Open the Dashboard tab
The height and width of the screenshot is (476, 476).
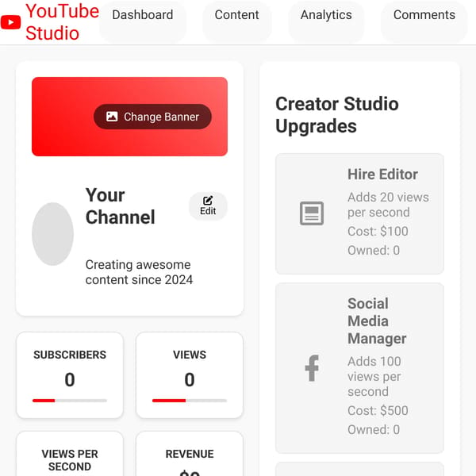(143, 22)
